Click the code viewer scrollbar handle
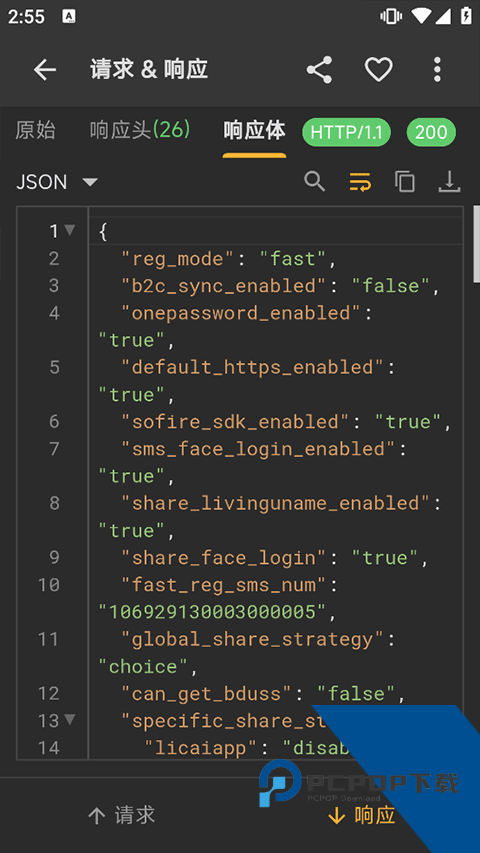 point(476,244)
